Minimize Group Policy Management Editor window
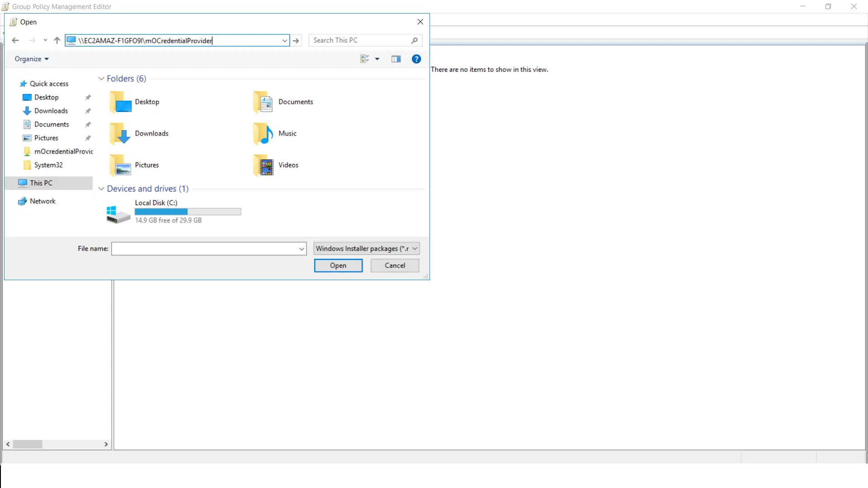 (803, 6)
